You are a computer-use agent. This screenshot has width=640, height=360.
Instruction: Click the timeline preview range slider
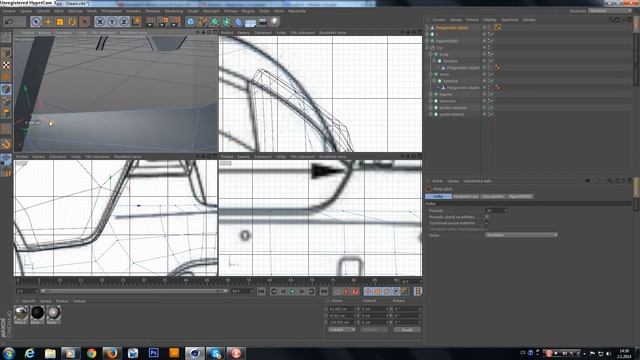click(x=134, y=291)
